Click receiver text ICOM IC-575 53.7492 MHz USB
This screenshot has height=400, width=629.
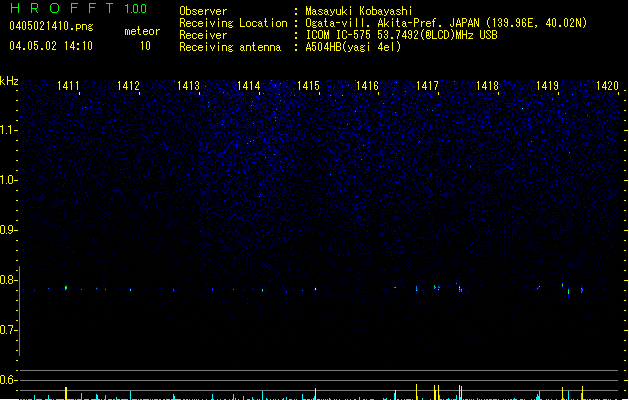point(402,35)
